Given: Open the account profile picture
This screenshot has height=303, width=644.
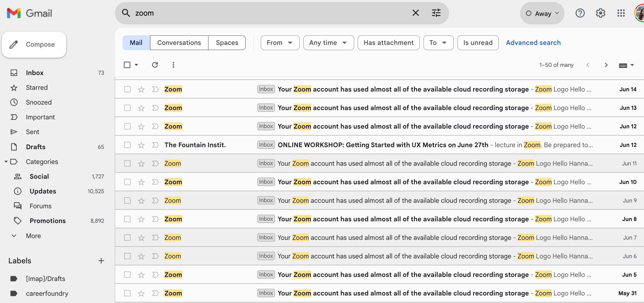Looking at the screenshot, I should tap(639, 13).
